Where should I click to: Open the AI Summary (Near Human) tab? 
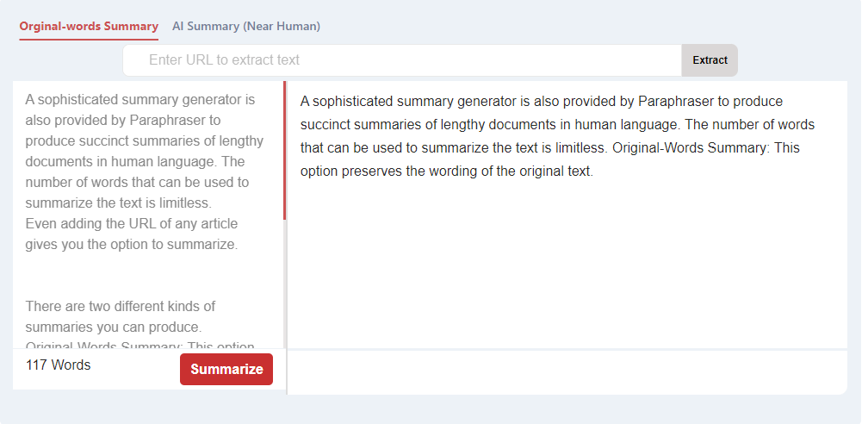click(246, 27)
